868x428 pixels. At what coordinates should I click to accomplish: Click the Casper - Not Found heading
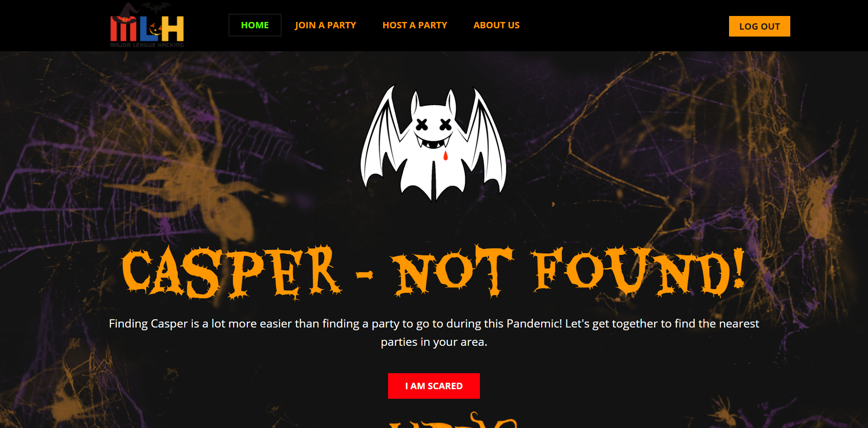pyautogui.click(x=433, y=271)
